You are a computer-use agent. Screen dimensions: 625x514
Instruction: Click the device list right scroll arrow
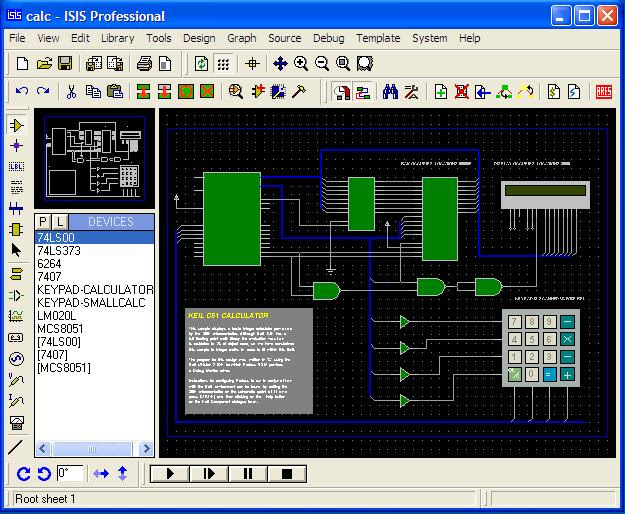146,449
